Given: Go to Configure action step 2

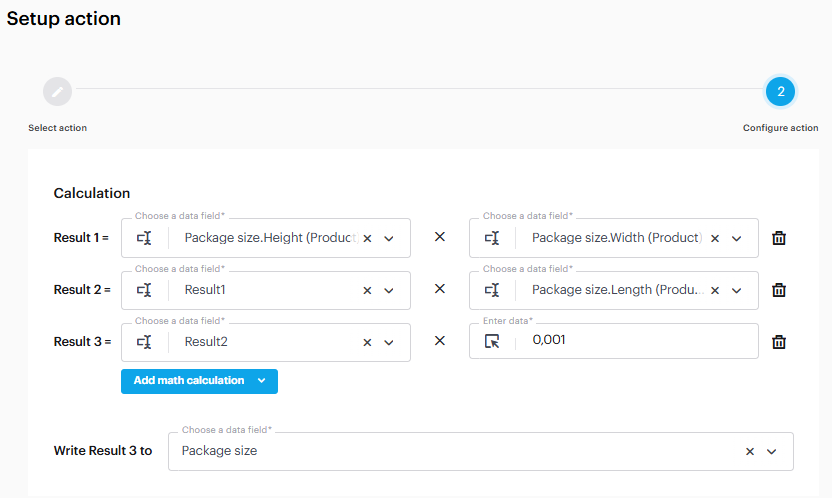Looking at the screenshot, I should 780,92.
